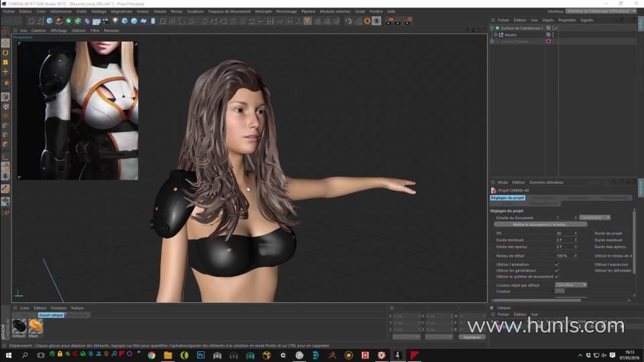The height and width of the screenshot is (362, 644).
Task: Open the Interface layout dropdown
Action: (601, 11)
